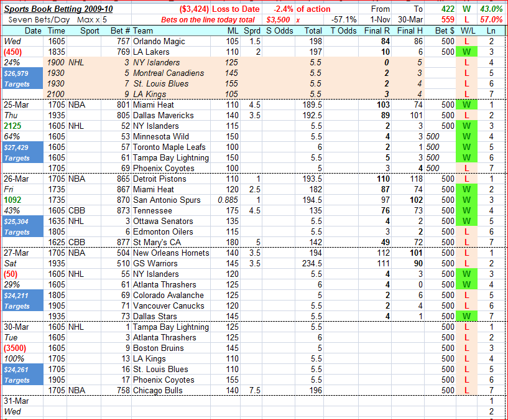The image size is (508, 420).
Task: Click the '234.5' total cell
Action: pyautogui.click(x=312, y=264)
